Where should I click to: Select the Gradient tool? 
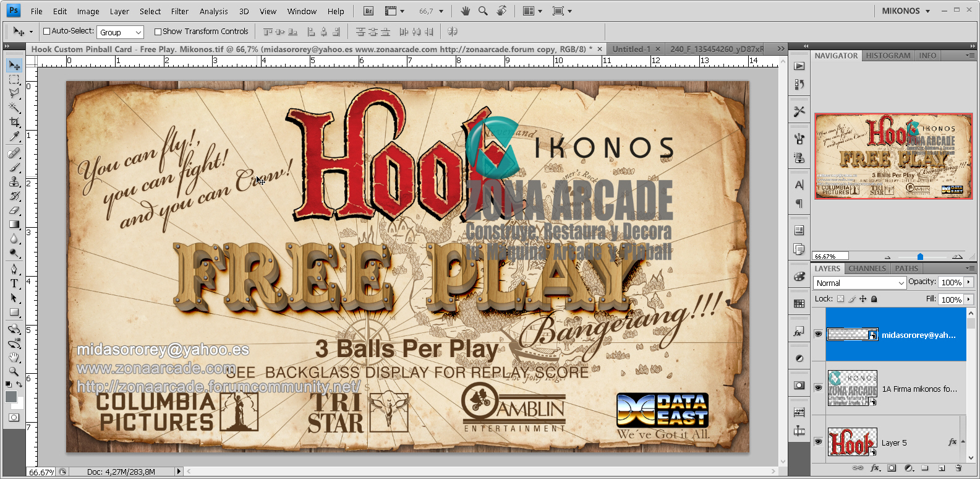point(14,225)
